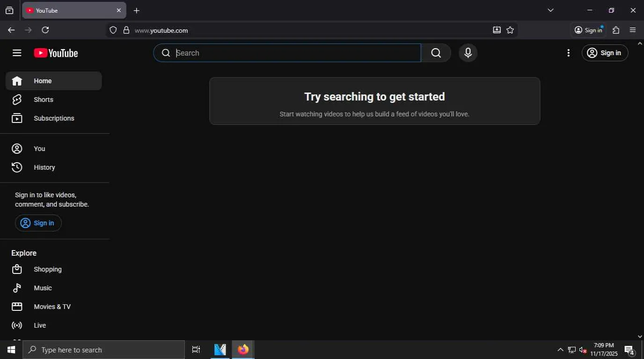The height and width of the screenshot is (359, 644).
Task: Reload the current page
Action: pyautogui.click(x=45, y=30)
